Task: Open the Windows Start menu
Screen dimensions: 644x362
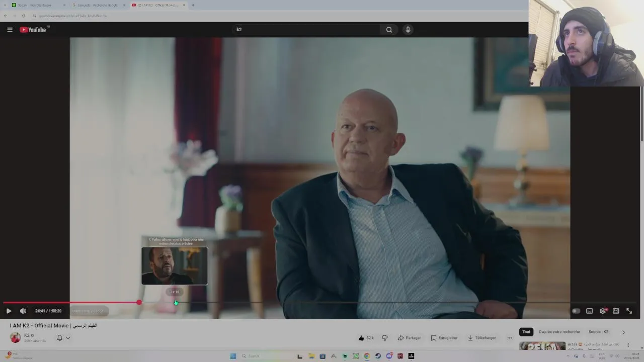Action: [233, 356]
